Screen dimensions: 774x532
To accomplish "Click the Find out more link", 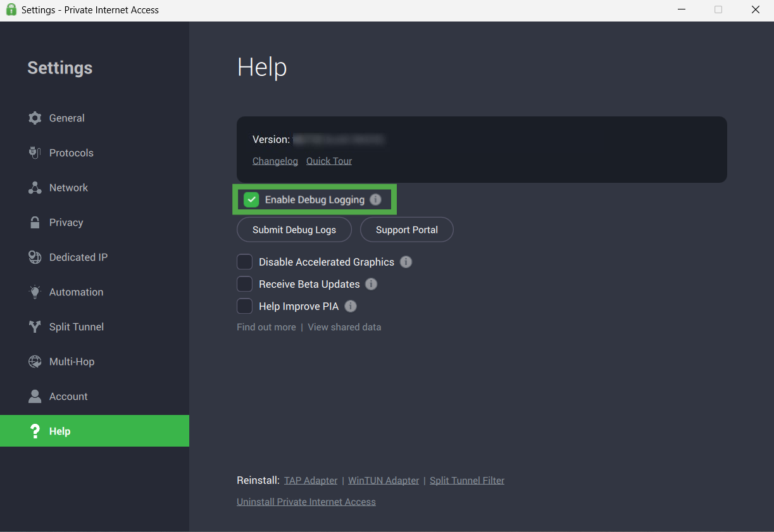I will [266, 327].
